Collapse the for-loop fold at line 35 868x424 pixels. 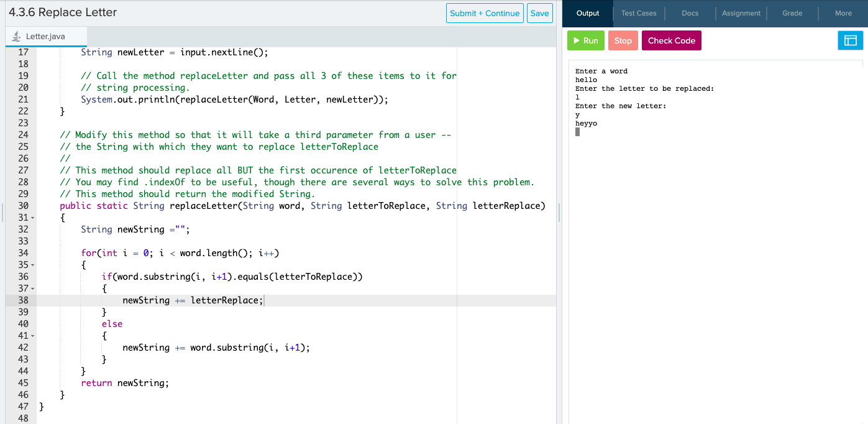[x=32, y=265]
